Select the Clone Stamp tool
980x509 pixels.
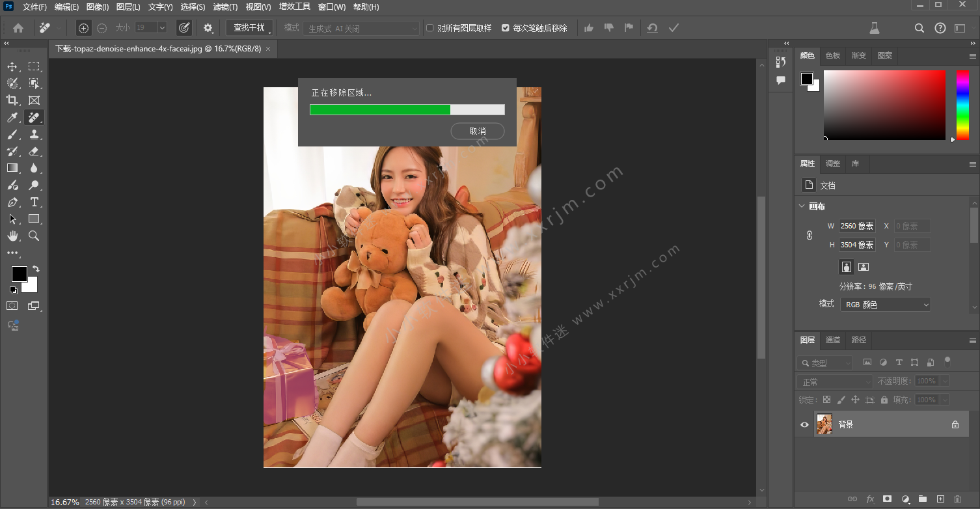[x=34, y=134]
